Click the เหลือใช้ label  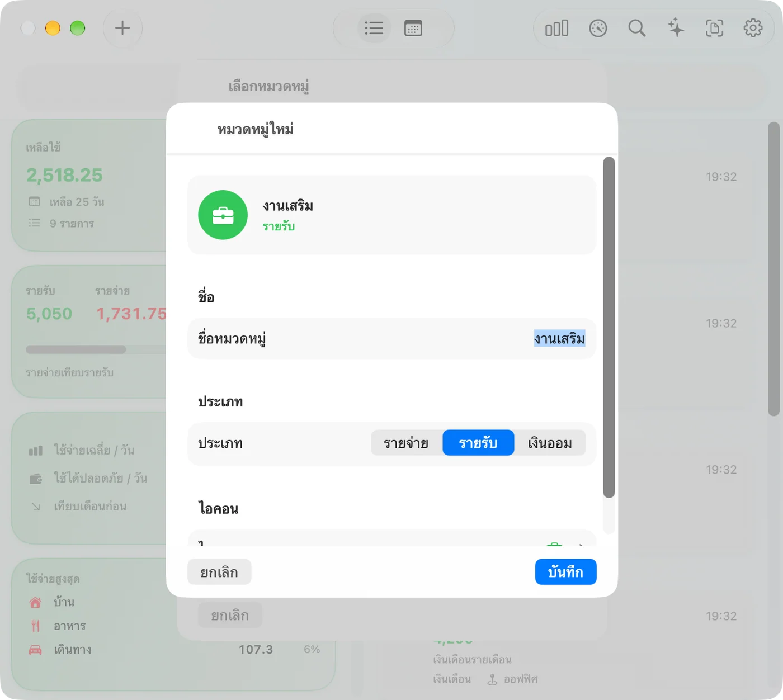coord(44,148)
